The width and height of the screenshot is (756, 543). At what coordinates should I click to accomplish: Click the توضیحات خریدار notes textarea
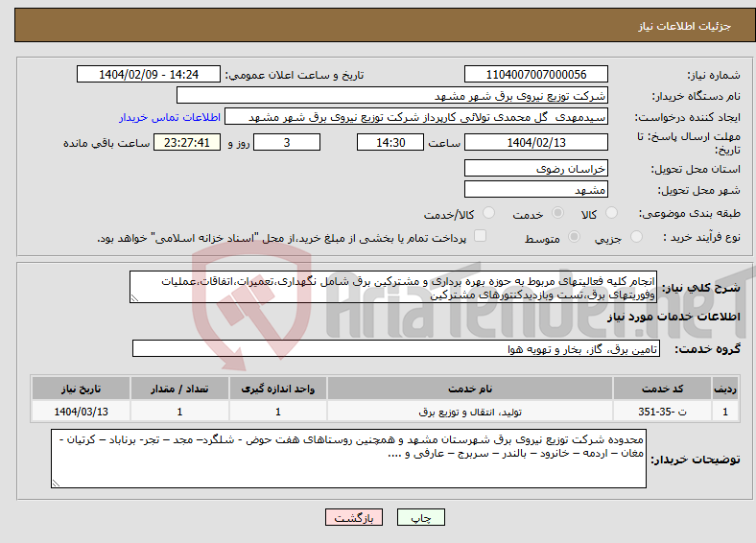[x=348, y=459]
